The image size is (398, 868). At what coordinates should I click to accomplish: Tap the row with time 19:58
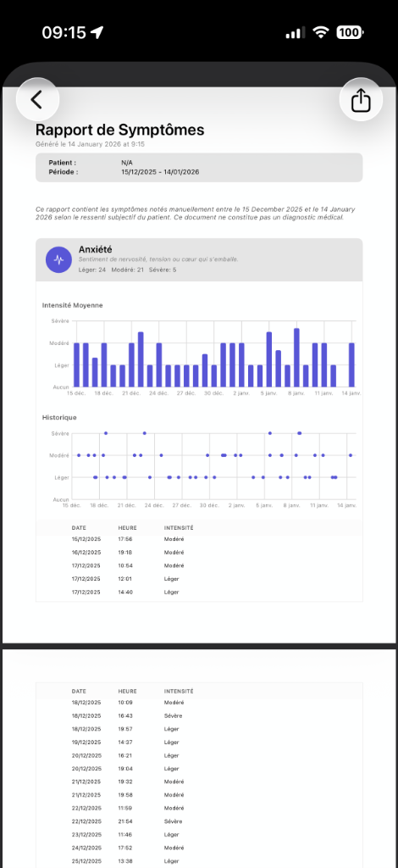point(199,795)
